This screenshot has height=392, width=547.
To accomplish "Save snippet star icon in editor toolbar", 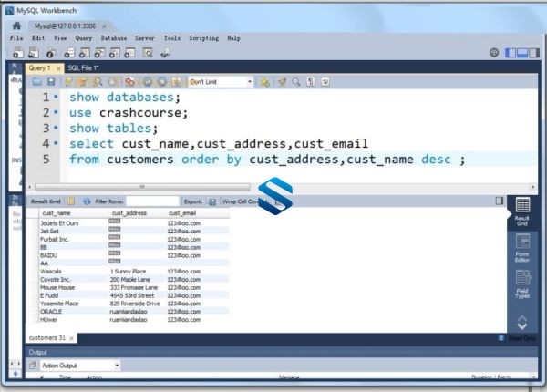I will coord(264,82).
